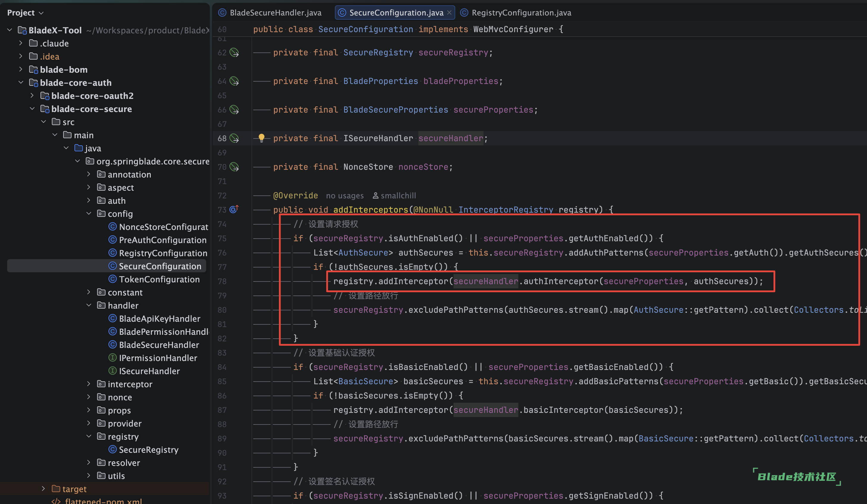Viewport: 867px width, 504px height.
Task: Expand the interceptor package
Action: [x=89, y=384]
